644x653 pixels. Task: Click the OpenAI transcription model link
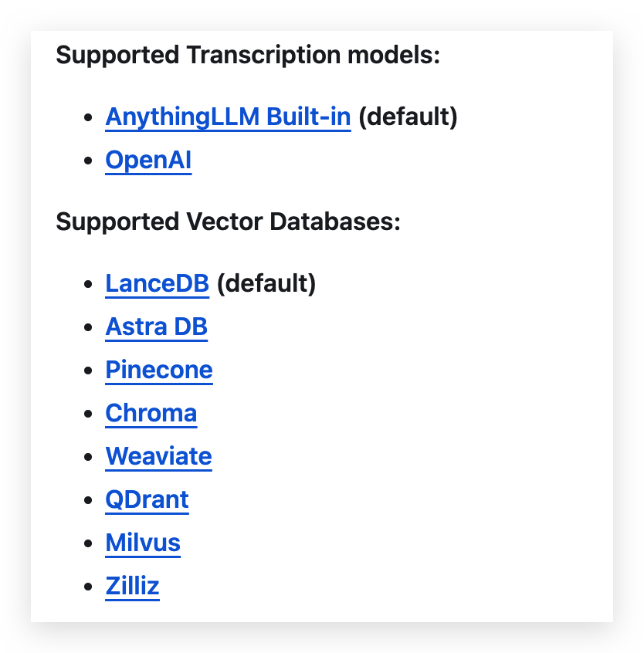pos(148,161)
